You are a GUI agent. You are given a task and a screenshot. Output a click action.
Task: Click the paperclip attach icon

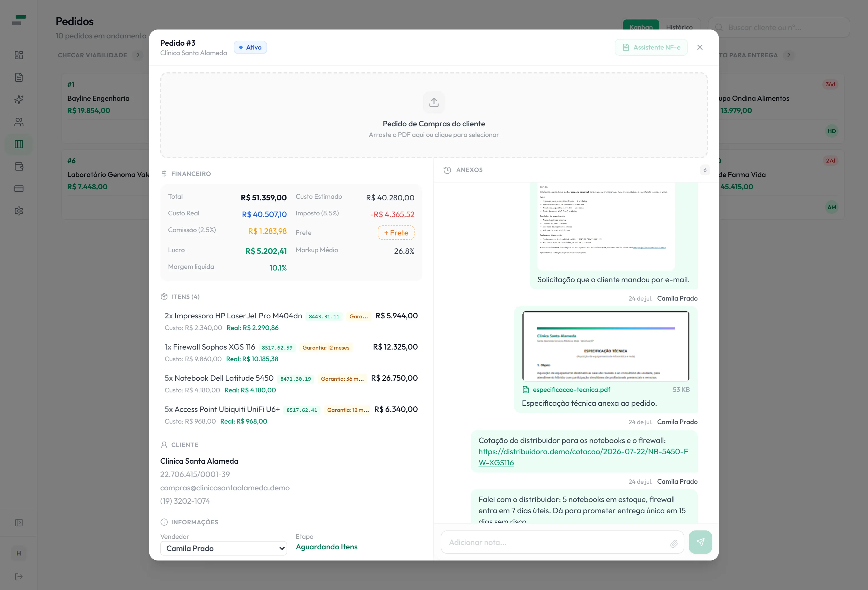[x=674, y=543]
